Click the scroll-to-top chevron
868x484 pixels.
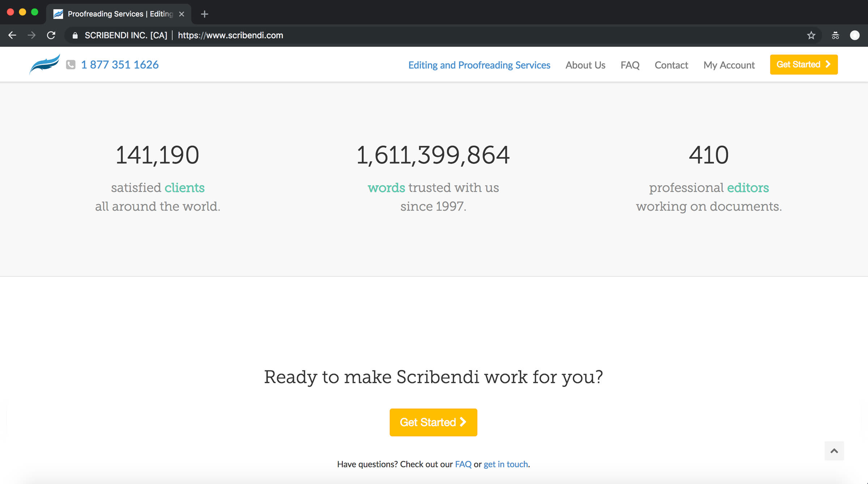point(834,451)
